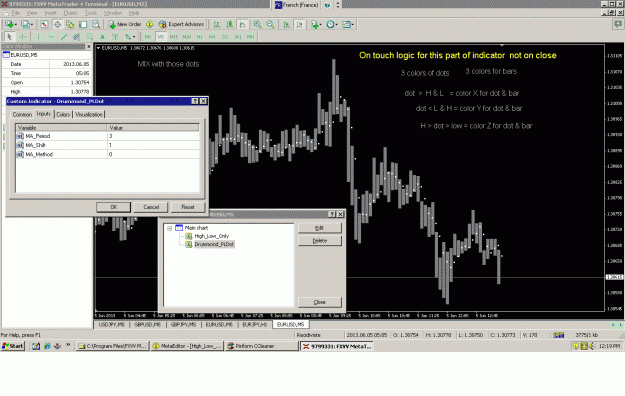Toggle Chart Shift from right border

(299, 24)
